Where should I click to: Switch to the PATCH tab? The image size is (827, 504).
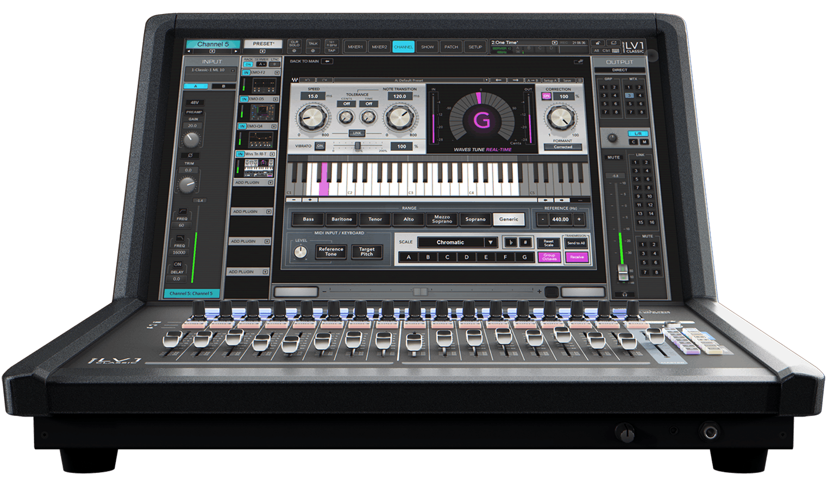(x=452, y=47)
